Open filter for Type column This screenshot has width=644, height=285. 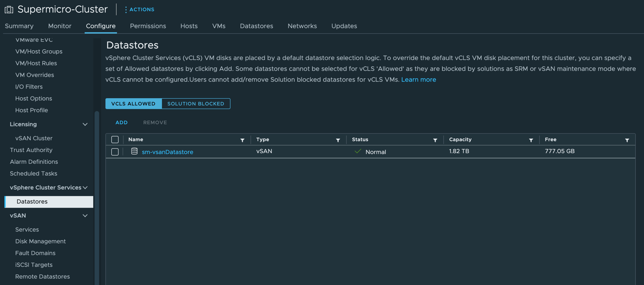[338, 140]
